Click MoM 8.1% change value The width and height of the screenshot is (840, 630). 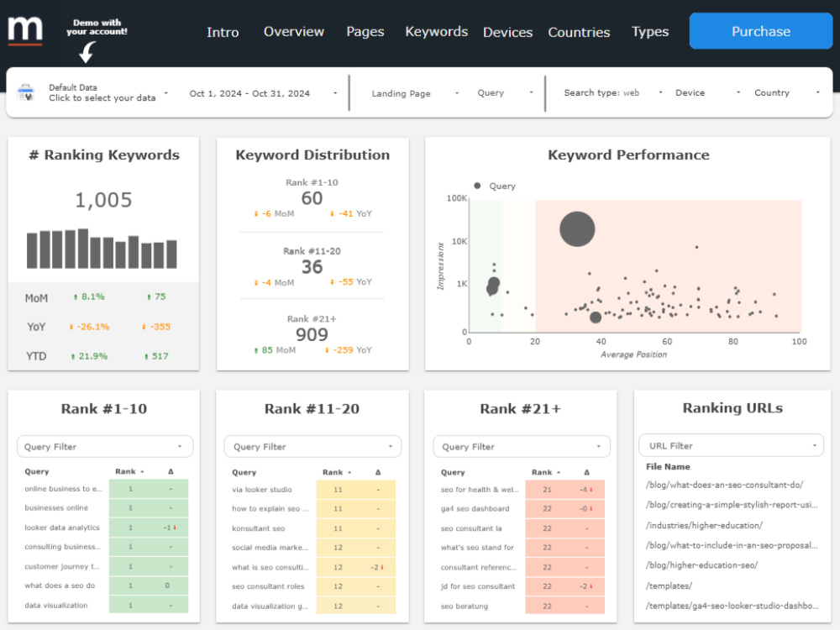[x=89, y=297]
